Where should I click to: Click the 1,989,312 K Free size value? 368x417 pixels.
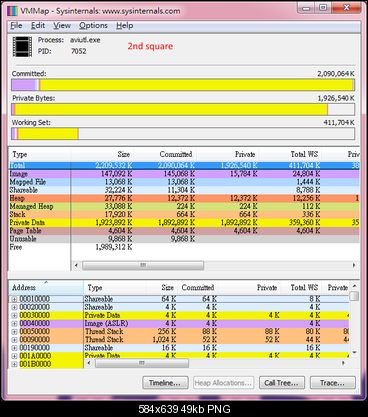click(114, 247)
